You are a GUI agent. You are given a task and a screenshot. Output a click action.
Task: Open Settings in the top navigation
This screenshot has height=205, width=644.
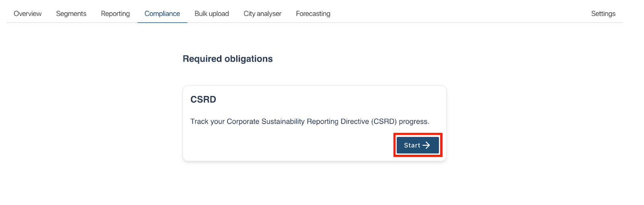point(603,14)
